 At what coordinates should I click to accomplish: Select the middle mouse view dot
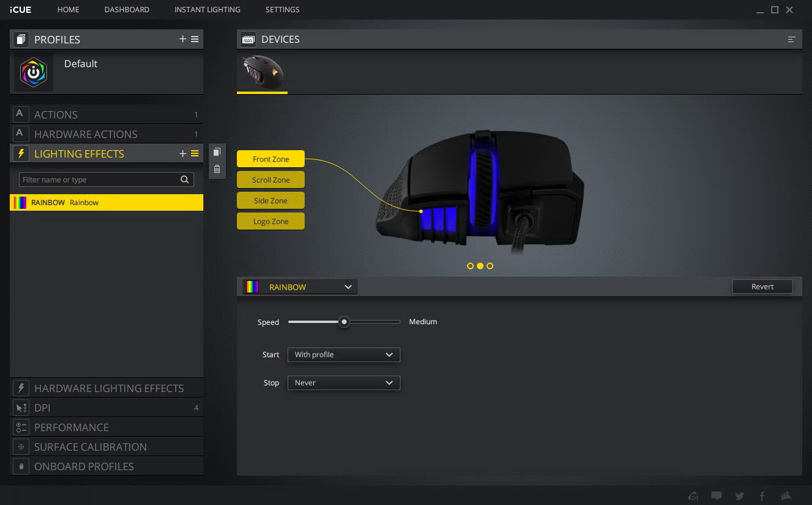coord(480,266)
